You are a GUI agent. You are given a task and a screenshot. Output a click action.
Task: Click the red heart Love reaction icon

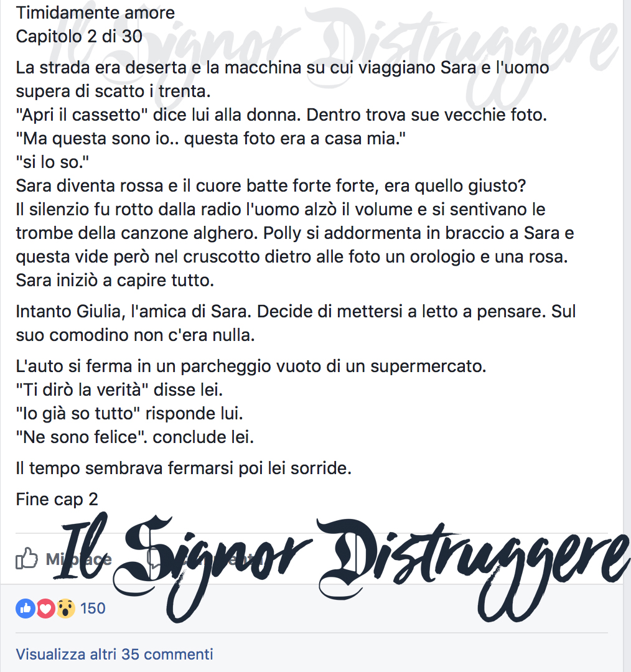pos(45,609)
